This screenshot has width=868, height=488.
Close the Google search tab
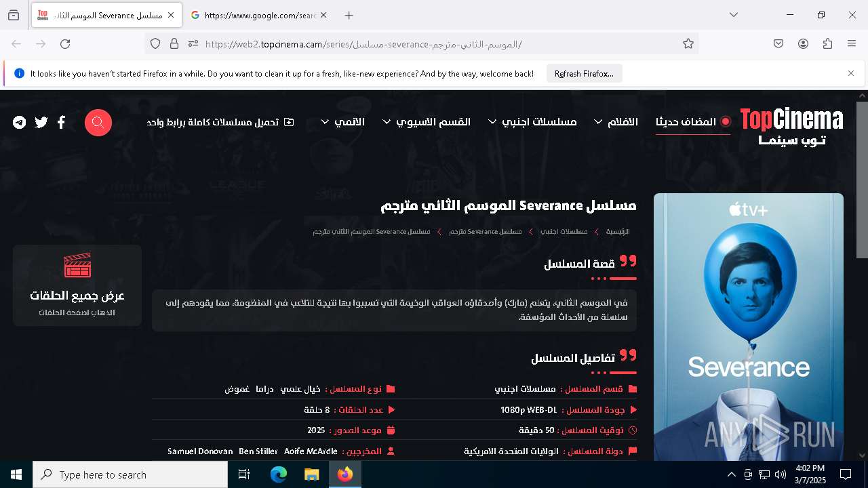click(x=323, y=15)
